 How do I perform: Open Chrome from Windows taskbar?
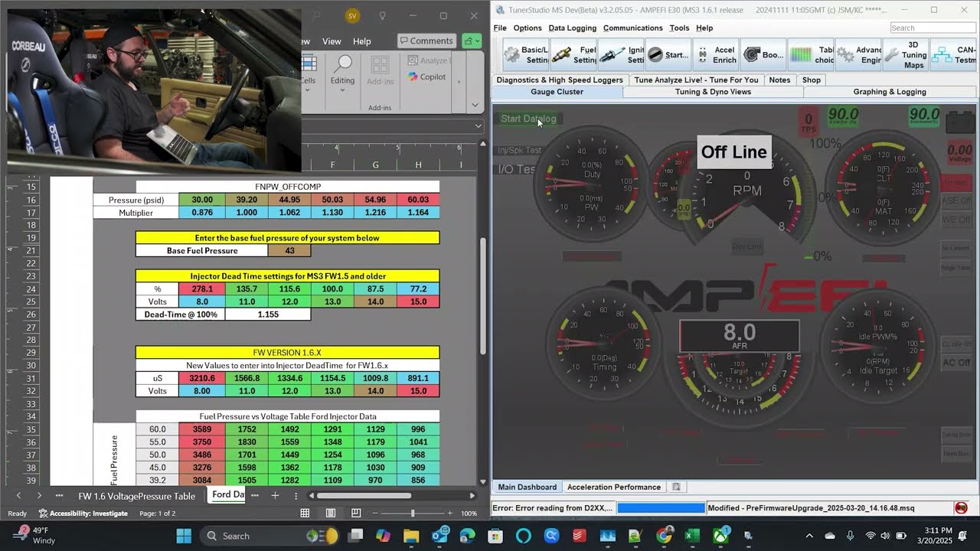click(664, 536)
